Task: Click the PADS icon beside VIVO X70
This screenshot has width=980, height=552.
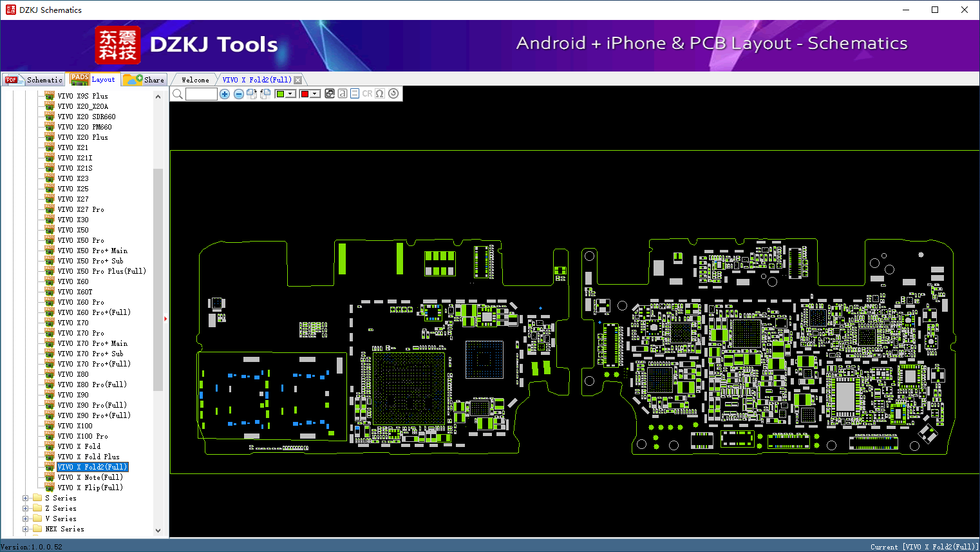Action: (50, 322)
